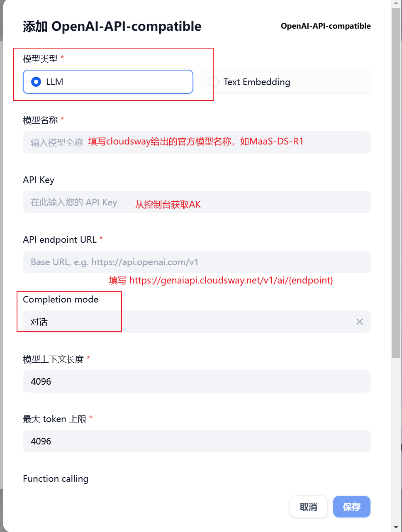Screen dimensions: 402x532
Task: Click the scrollbar up arrow
Action: click(x=396, y=3)
